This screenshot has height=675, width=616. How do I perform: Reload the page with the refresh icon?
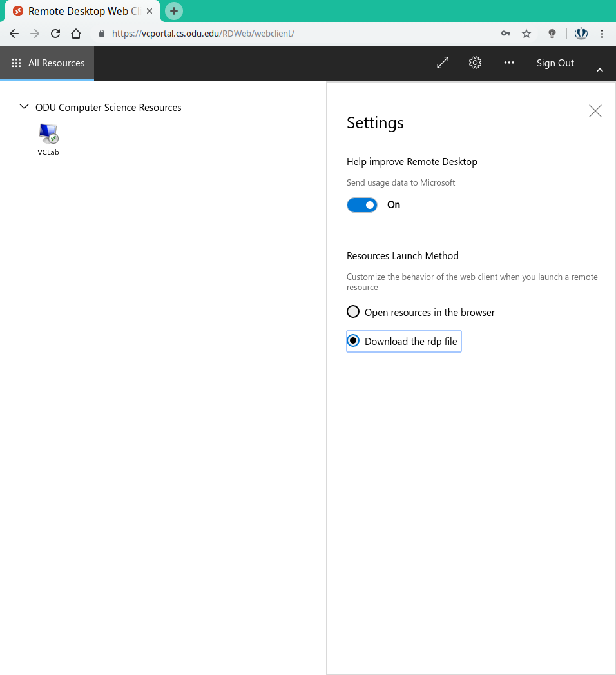pos(55,34)
